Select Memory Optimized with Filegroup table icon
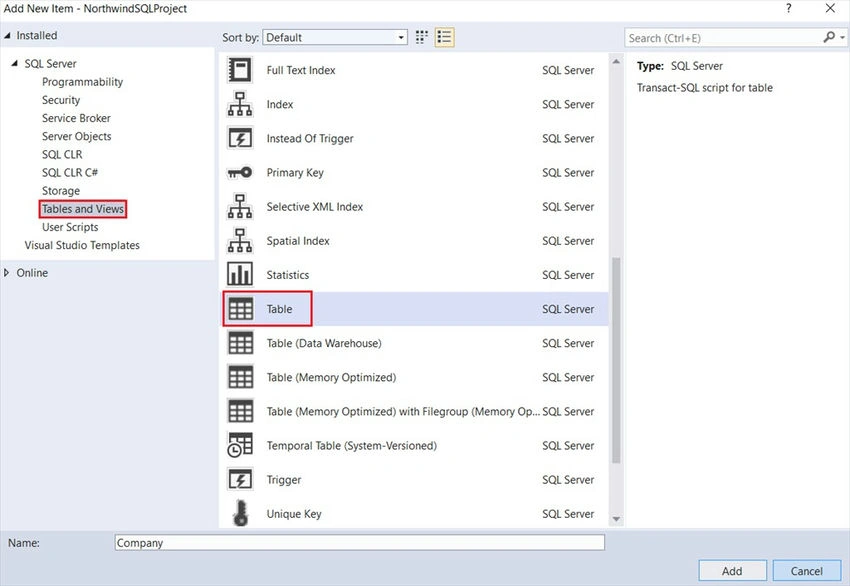The height and width of the screenshot is (586, 850). (240, 411)
